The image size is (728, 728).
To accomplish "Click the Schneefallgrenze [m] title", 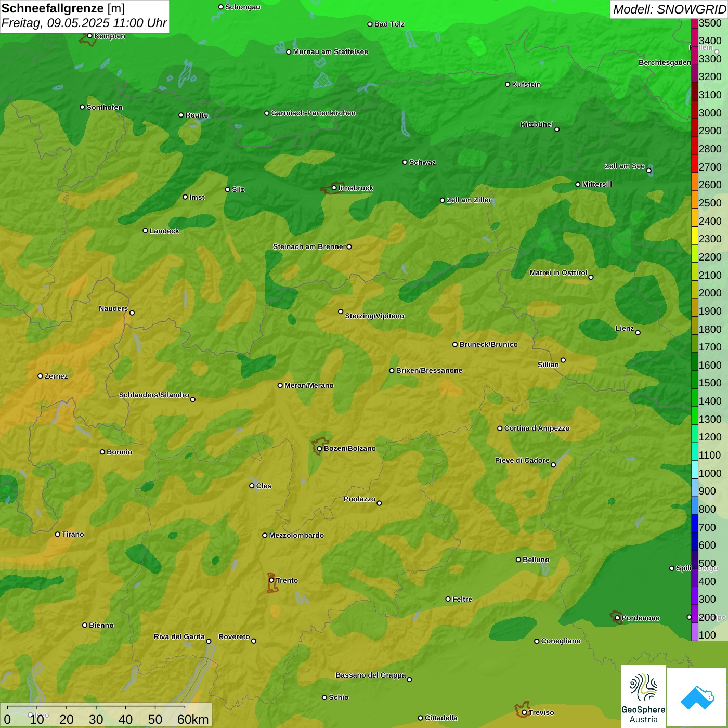I will coord(63,8).
